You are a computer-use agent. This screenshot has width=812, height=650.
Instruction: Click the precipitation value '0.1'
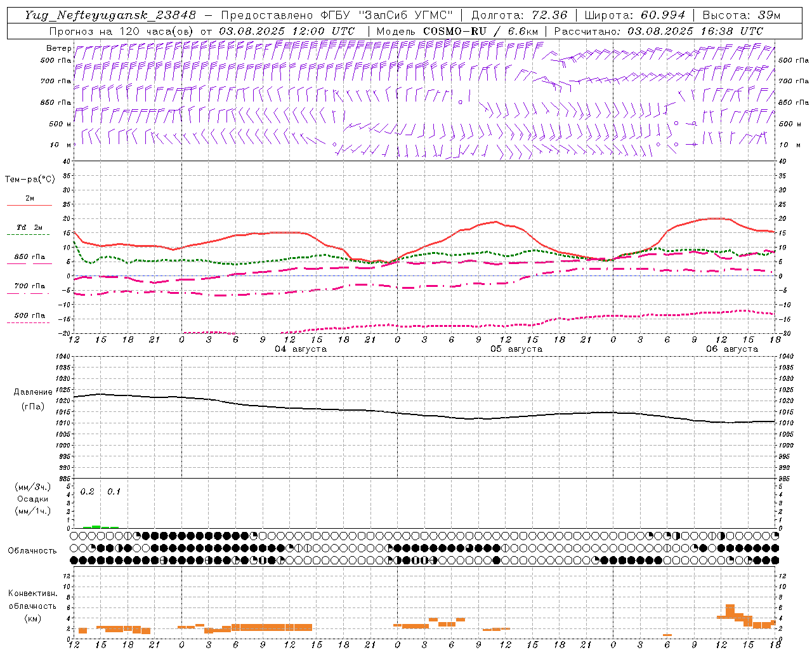114,492
